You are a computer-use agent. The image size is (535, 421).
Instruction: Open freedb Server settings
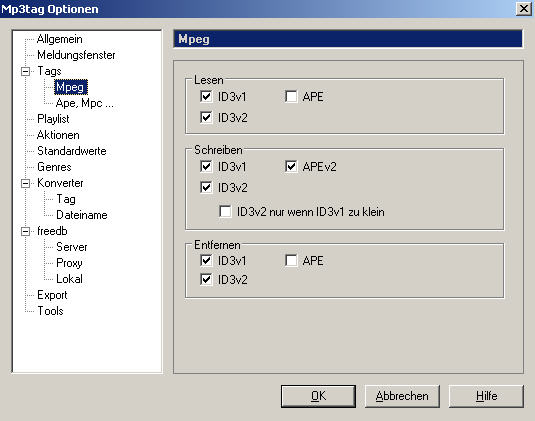pyautogui.click(x=72, y=247)
